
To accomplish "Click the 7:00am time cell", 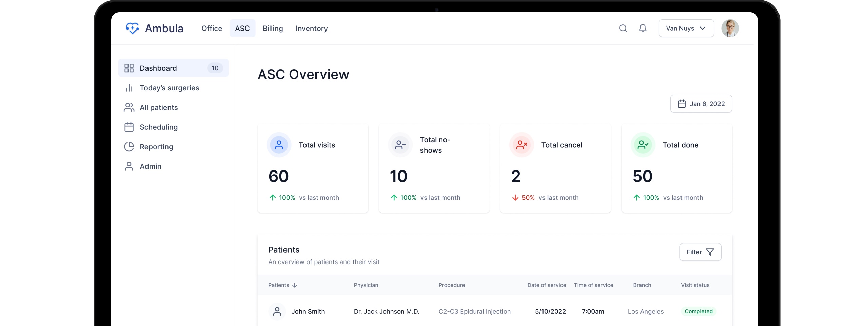I will click(593, 311).
